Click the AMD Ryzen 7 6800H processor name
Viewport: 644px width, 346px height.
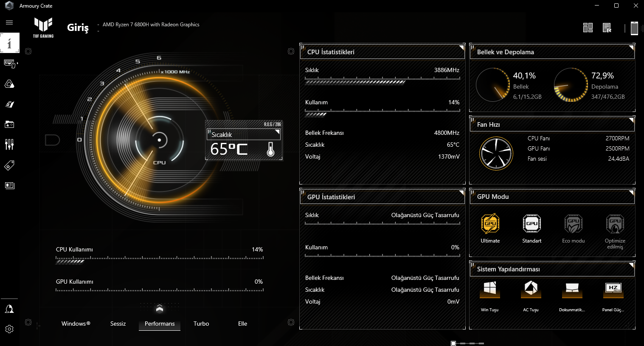(x=151, y=25)
